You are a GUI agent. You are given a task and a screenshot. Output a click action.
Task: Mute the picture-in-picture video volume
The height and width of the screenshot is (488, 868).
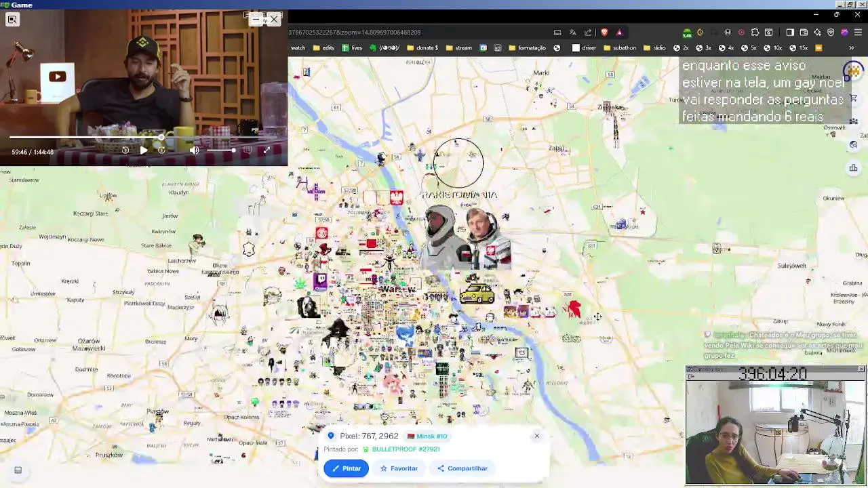coord(195,150)
